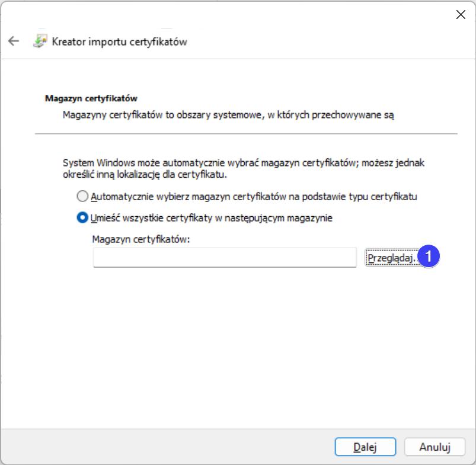The image size is (476, 465).
Task: Cancel the wizard with the Anuluj button
Action: (435, 447)
